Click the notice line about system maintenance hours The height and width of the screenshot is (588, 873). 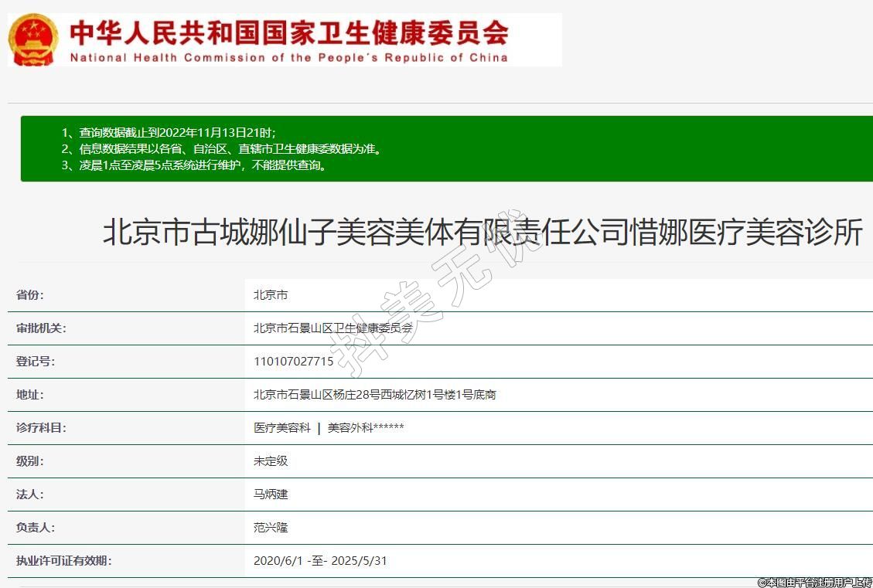(x=198, y=165)
